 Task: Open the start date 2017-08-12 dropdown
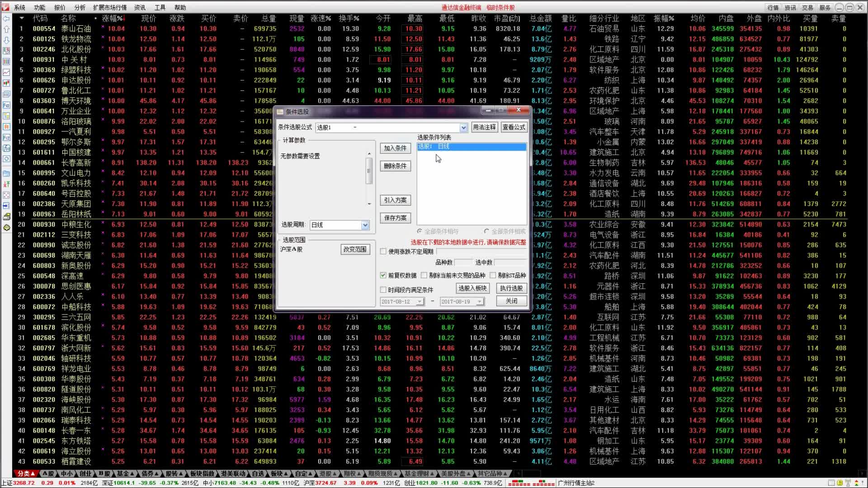click(420, 302)
